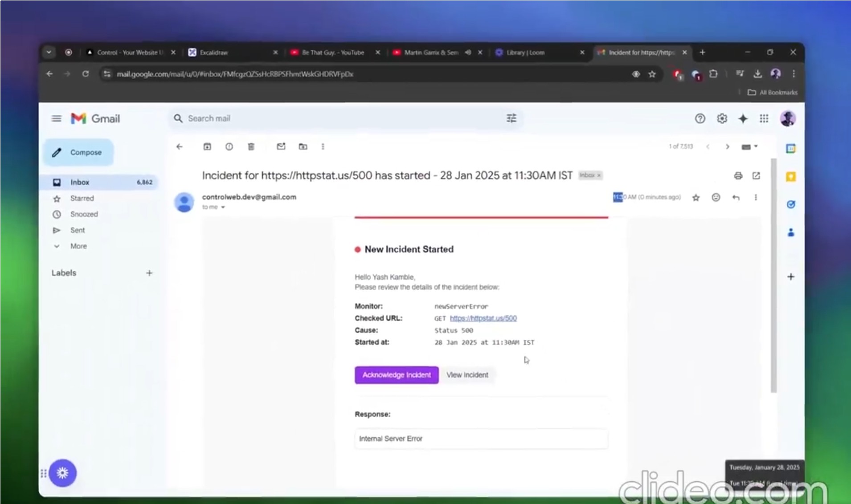Reply to controlweb.dev email
The image size is (851, 504).
[x=736, y=197]
